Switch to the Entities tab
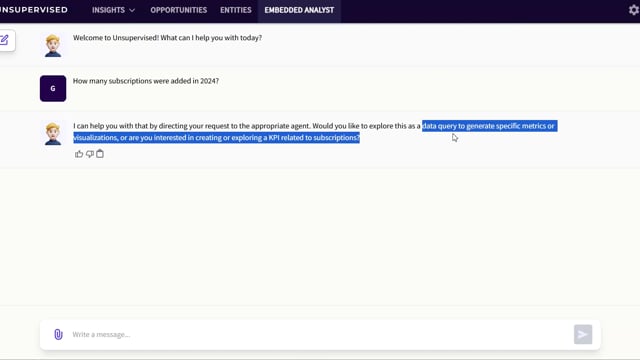Screen dimensions: 640x360 pos(236,10)
